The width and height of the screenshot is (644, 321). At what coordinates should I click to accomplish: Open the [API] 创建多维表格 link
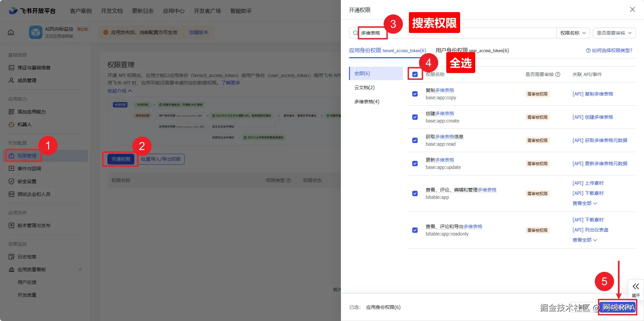pos(593,117)
